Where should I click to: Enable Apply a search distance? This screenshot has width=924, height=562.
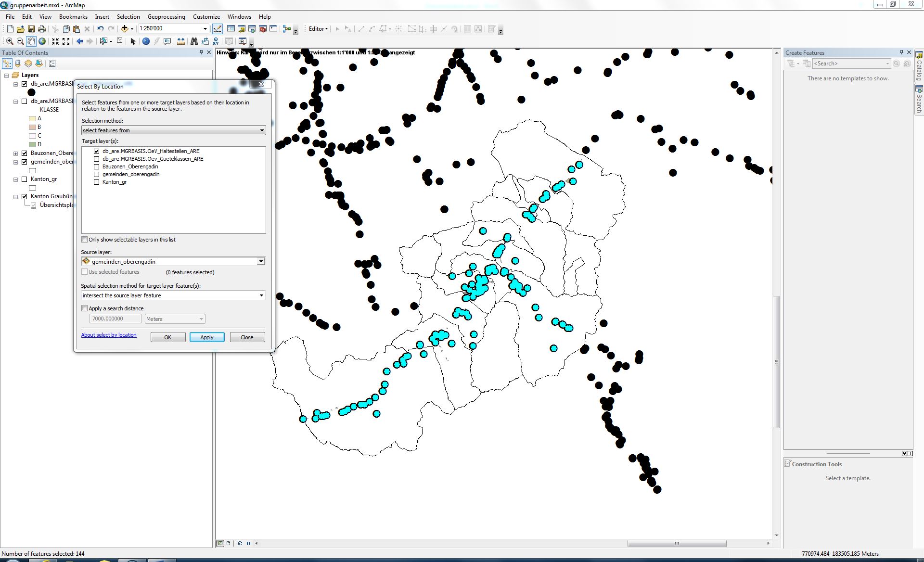pyautogui.click(x=85, y=308)
